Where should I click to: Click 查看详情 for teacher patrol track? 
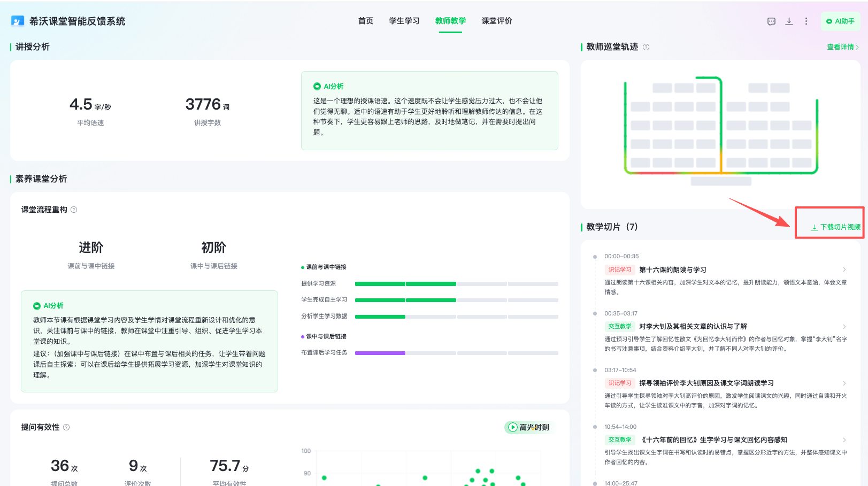[x=842, y=47]
